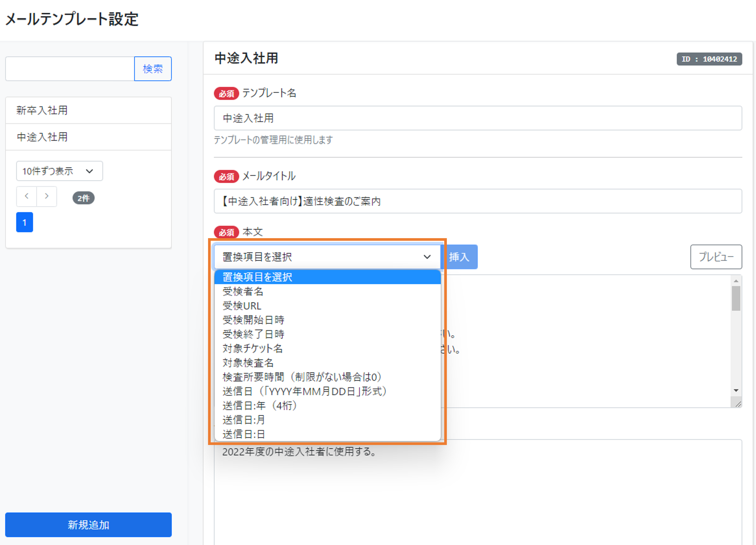756x545 pixels.
Task: Click the 新規追加 button
Action: (88, 525)
